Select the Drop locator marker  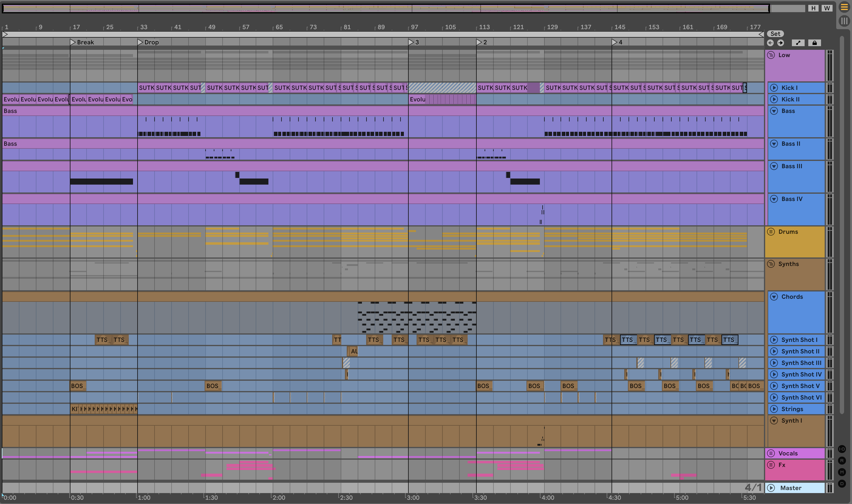(140, 42)
